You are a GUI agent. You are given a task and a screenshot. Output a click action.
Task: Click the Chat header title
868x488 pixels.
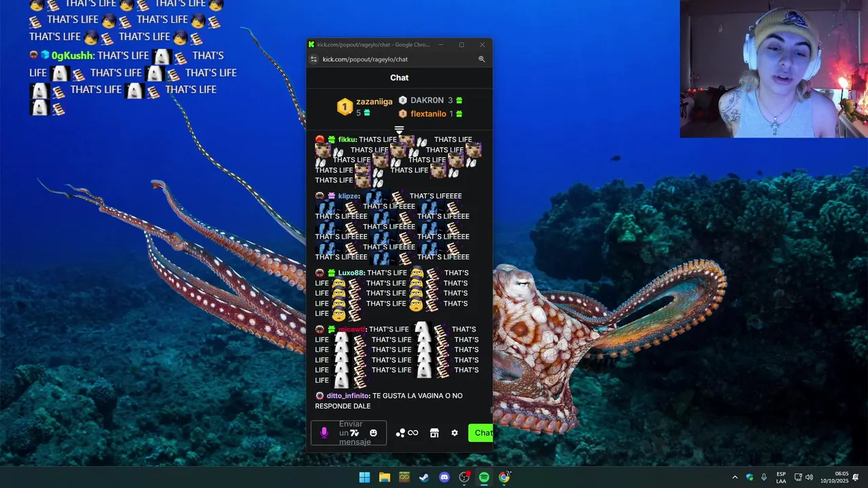pos(399,78)
